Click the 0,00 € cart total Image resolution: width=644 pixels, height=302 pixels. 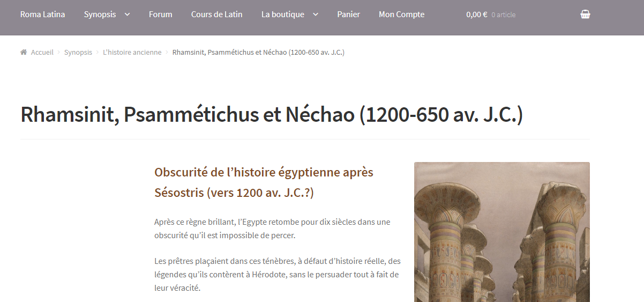coord(476,14)
